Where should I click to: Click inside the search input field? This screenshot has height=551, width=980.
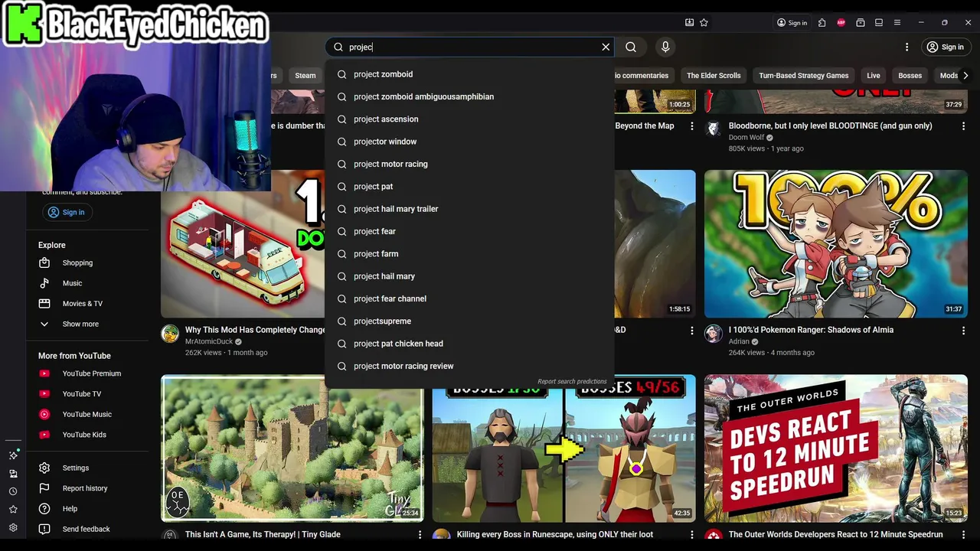tap(471, 47)
